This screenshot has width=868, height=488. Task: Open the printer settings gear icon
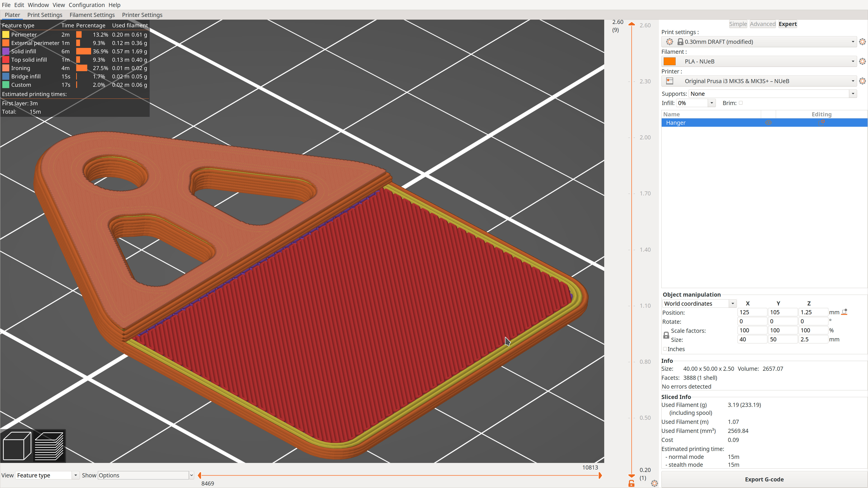coord(862,81)
